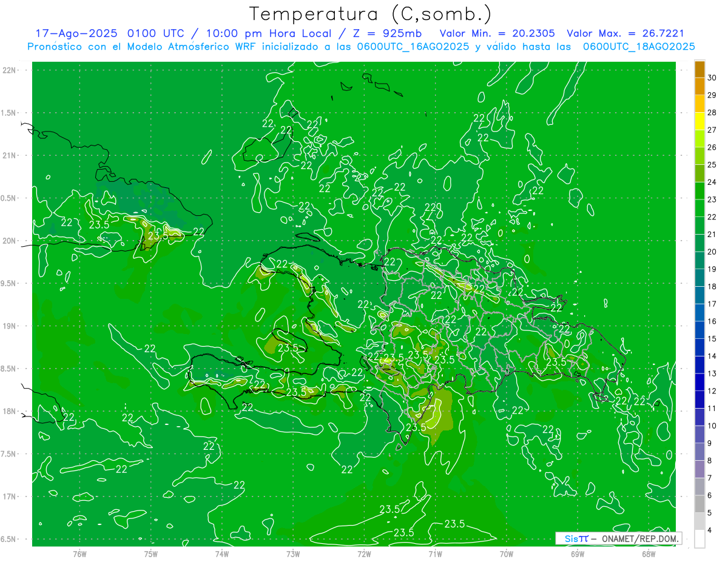728x562 pixels.
Task: Click the '19N' latitude axis label
Action: coord(10,326)
